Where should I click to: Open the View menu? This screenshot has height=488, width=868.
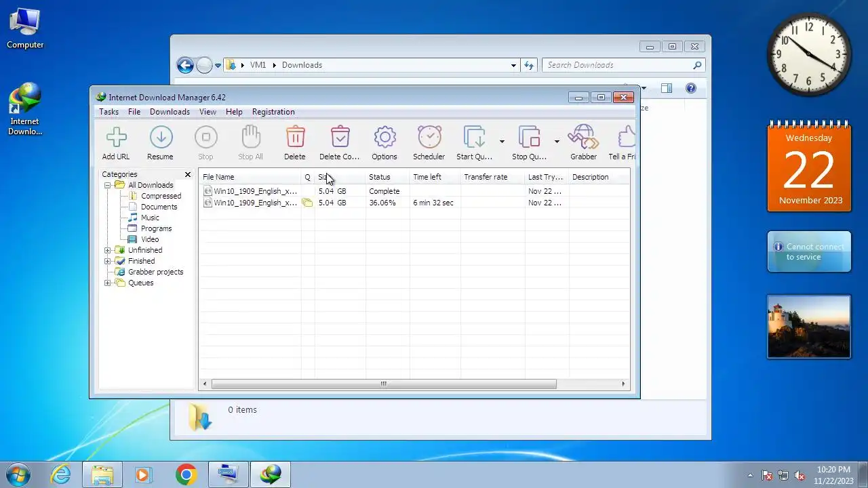click(208, 112)
